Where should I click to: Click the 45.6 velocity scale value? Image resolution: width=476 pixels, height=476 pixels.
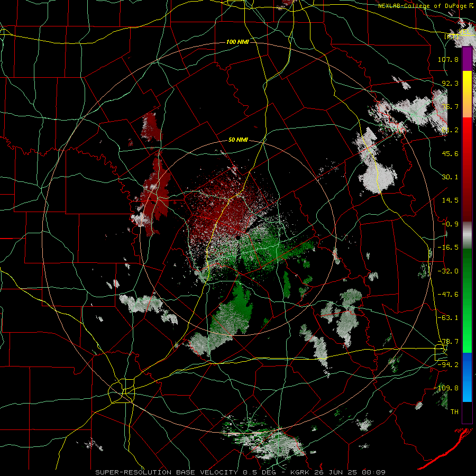(x=450, y=153)
